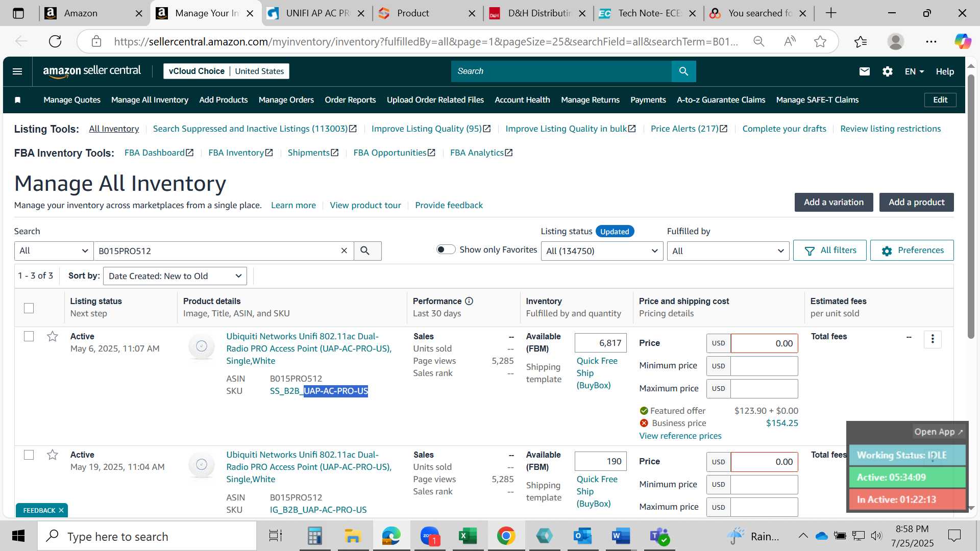Open Manage Returns in nav bar
The width and height of the screenshot is (980, 551).
coord(590,100)
